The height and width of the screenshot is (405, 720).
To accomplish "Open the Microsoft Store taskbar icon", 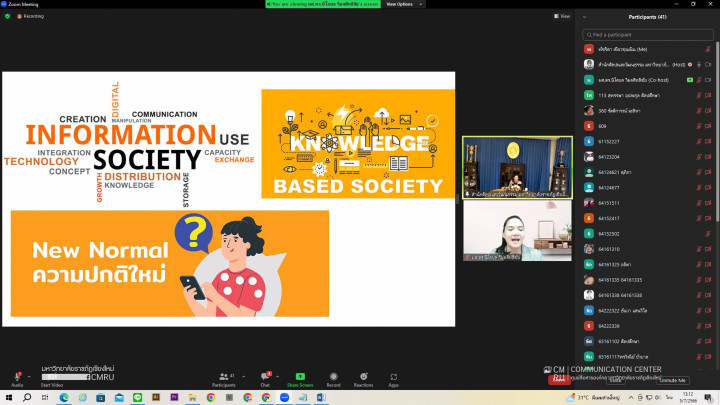I will click(101, 398).
